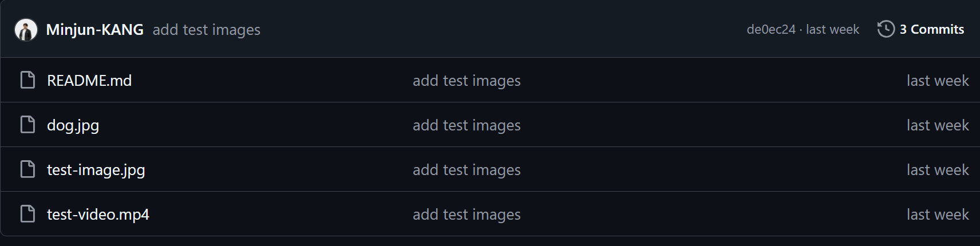The image size is (980, 246).
Task: Open latest commit message in header
Action: 206,30
